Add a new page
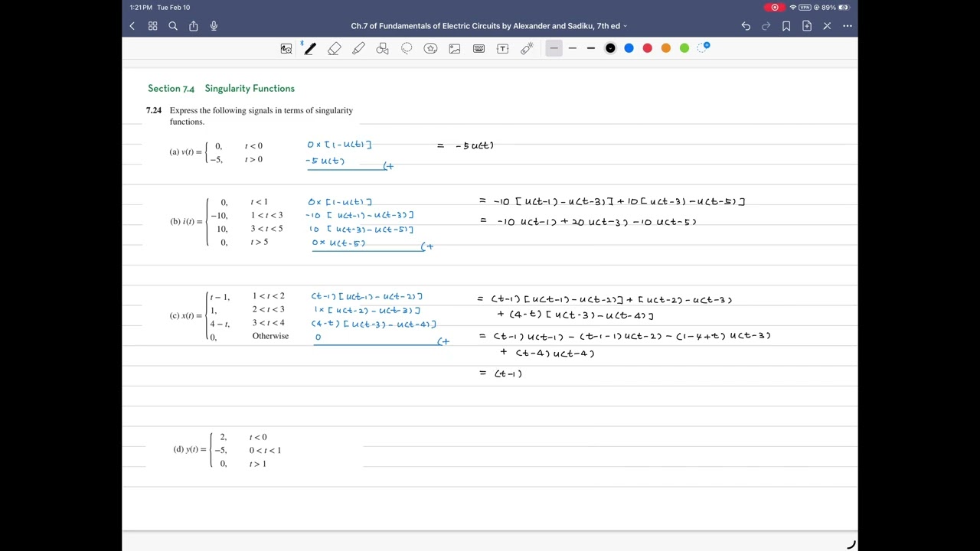Image resolution: width=980 pixels, height=551 pixels. click(807, 26)
